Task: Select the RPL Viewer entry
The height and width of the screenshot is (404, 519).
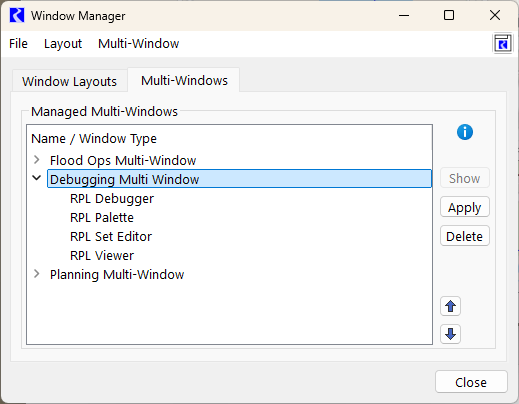Action: coord(102,256)
